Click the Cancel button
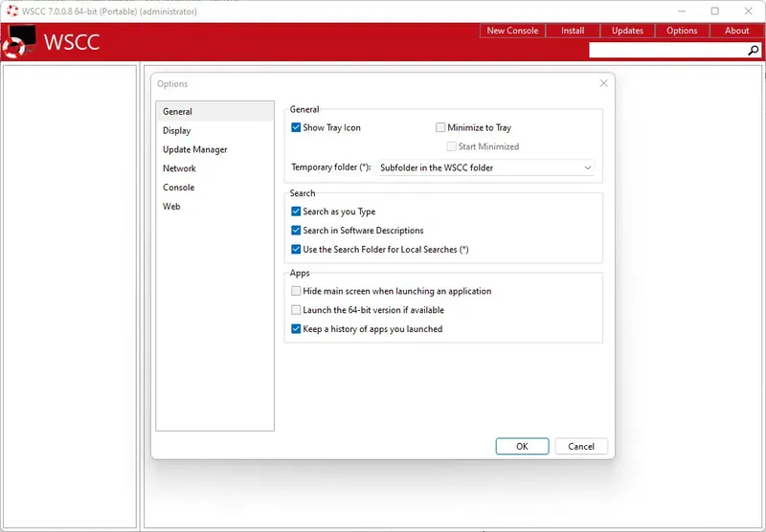Screen dimensions: 766x532 point(581,446)
